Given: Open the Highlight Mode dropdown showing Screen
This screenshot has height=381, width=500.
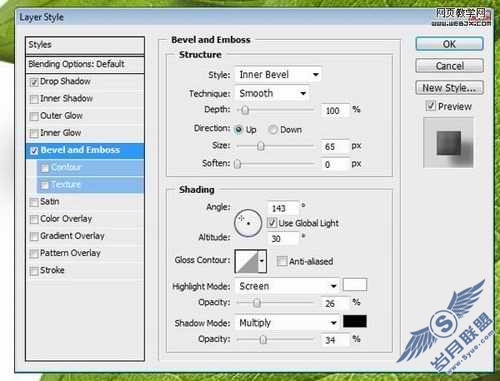Looking at the screenshot, I should pos(287,286).
